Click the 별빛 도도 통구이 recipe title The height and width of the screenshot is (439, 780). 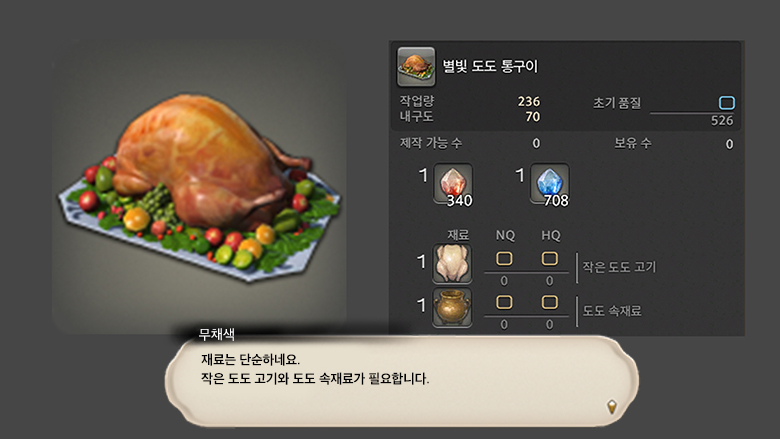[x=490, y=67]
